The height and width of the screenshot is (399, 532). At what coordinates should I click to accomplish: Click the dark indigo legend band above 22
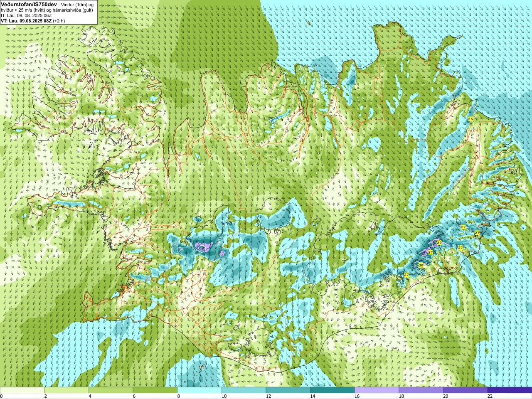[x=510, y=390]
